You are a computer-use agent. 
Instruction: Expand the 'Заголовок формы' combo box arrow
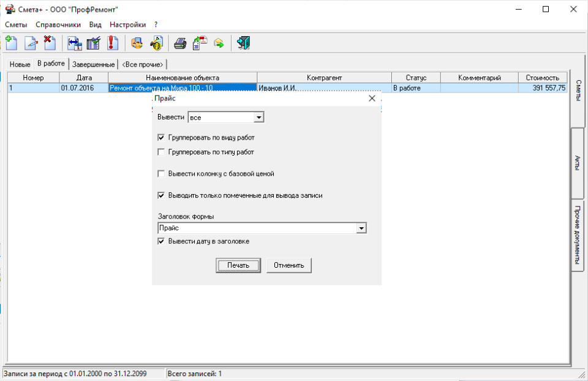361,228
